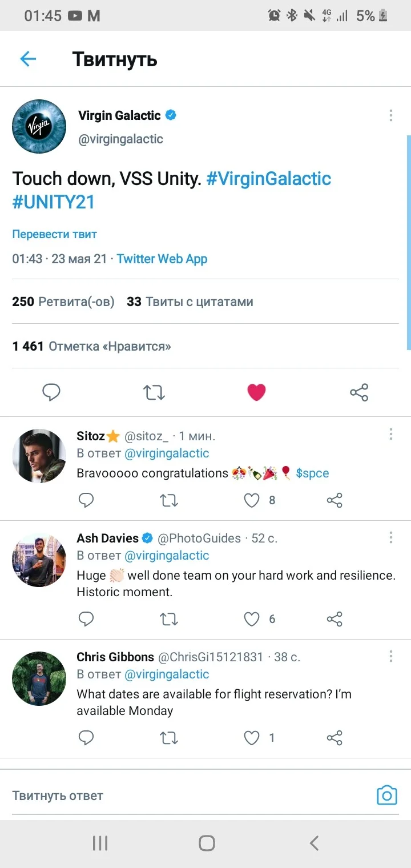Retweet Ash Davies' reply
This screenshot has height=868, width=411.
[168, 619]
